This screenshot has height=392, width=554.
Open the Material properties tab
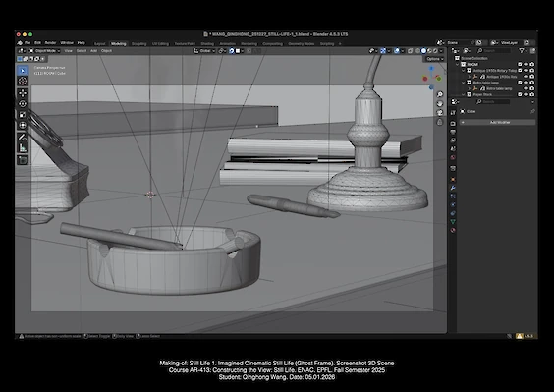[453, 230]
